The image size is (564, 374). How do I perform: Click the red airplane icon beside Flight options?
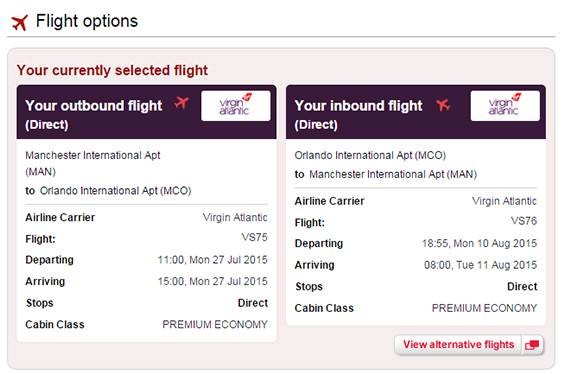click(20, 23)
